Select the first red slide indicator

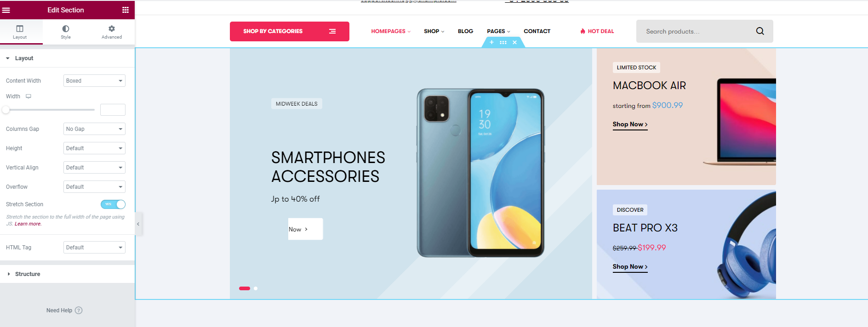point(245,288)
